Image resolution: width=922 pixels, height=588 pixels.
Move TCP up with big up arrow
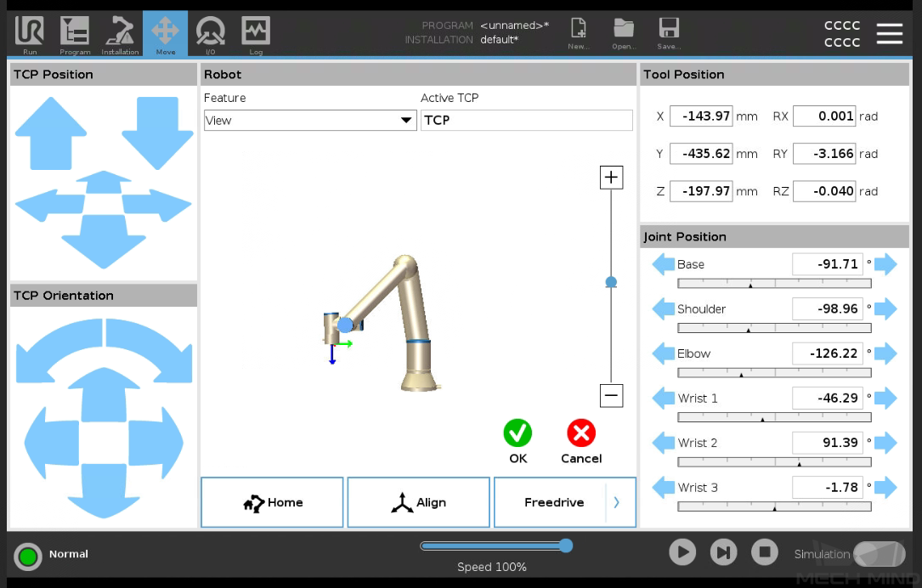tap(51, 133)
